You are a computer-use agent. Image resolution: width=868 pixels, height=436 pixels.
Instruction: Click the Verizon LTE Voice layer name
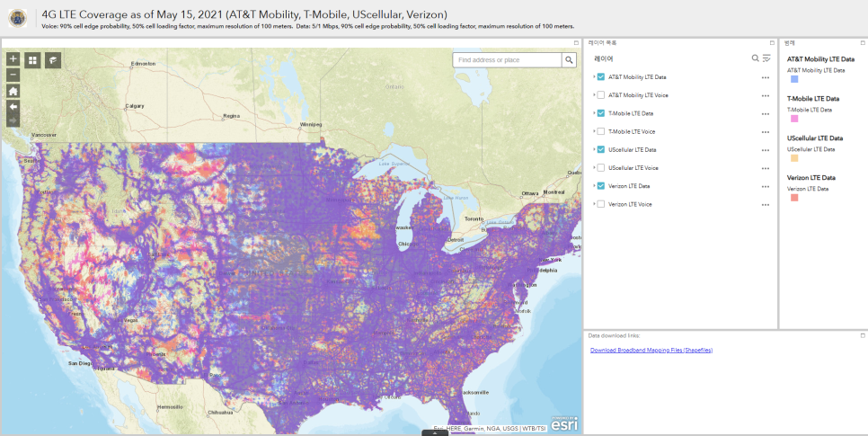[630, 204]
